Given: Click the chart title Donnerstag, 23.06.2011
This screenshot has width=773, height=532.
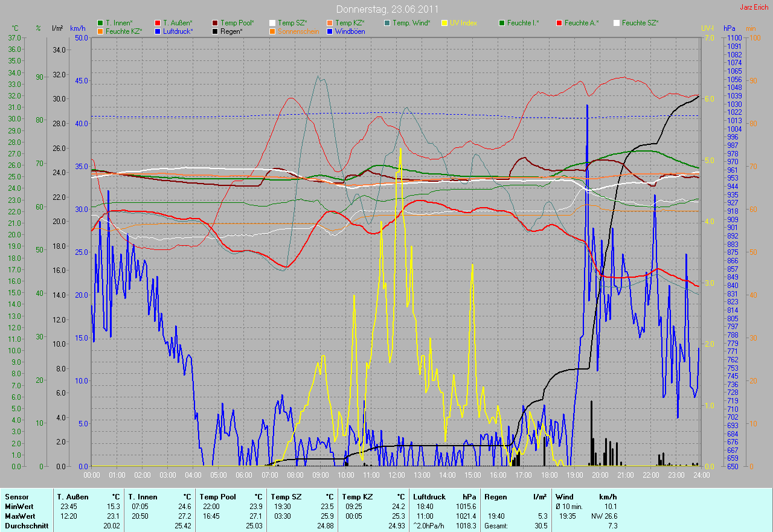Looking at the screenshot, I should [x=387, y=9].
